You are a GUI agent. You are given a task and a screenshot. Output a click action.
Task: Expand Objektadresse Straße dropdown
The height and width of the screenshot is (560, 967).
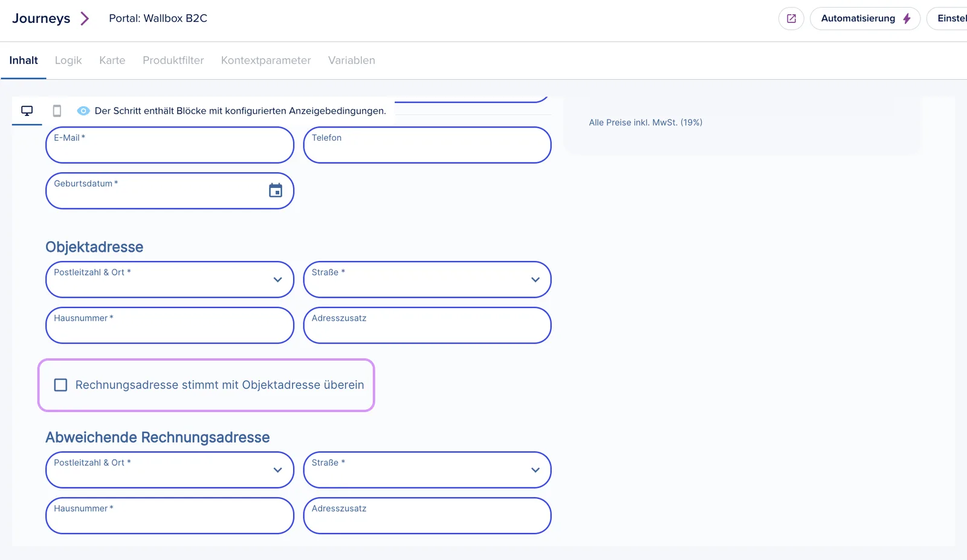pyautogui.click(x=535, y=280)
